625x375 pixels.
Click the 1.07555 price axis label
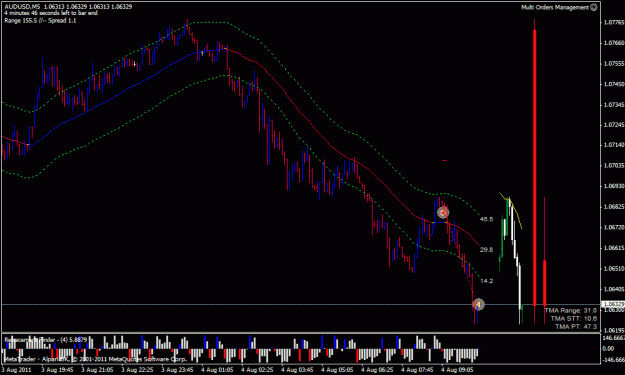point(614,64)
